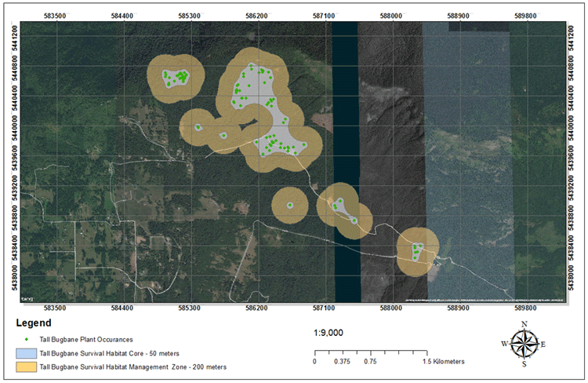Select the isolated circular buffer zone mid-map
This screenshot has height=383, width=588.
click(289, 205)
